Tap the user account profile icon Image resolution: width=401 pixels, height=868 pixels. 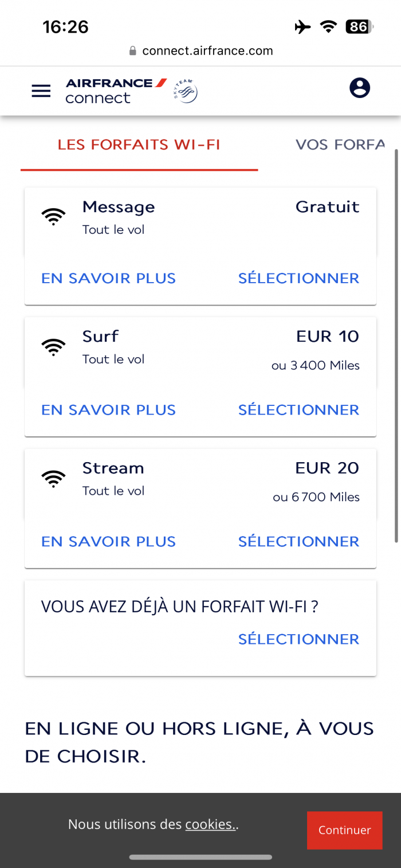tap(360, 88)
